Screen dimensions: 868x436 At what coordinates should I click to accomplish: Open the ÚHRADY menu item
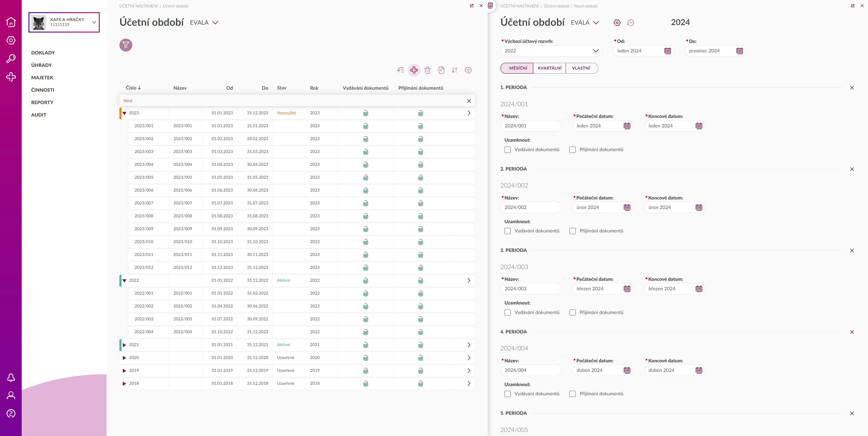[41, 65]
